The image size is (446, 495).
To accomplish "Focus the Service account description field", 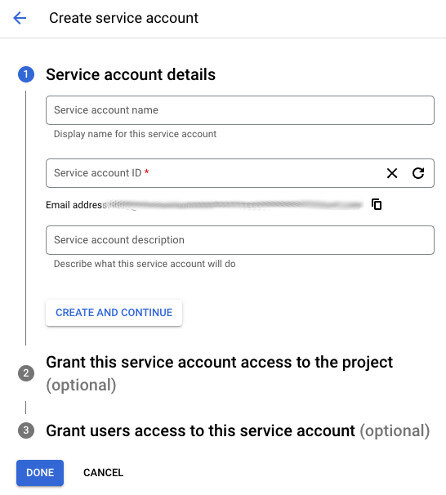I will point(240,240).
